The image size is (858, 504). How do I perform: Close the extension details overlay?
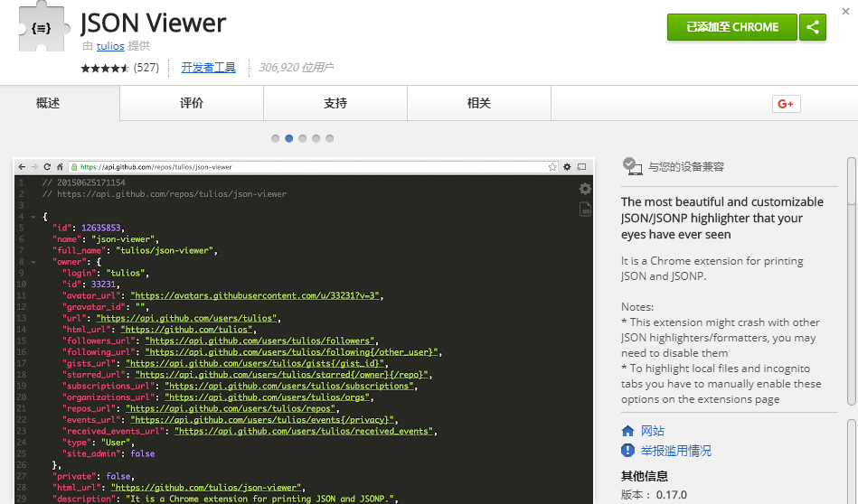(x=845, y=12)
